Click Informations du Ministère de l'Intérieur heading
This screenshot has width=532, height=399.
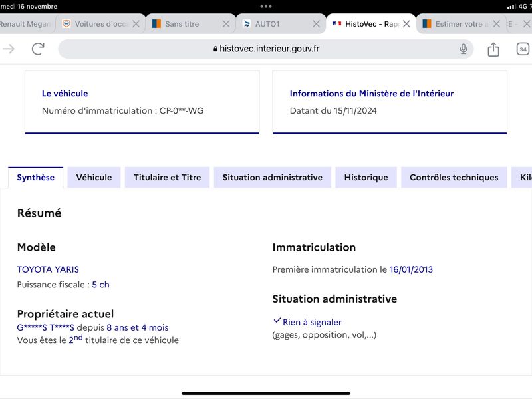(x=372, y=94)
